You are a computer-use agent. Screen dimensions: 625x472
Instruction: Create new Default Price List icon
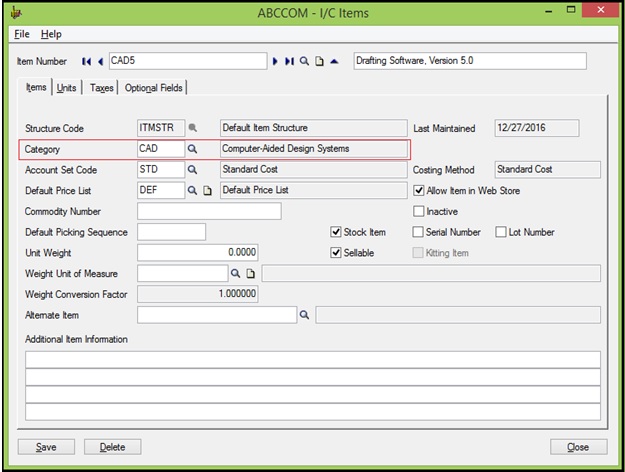click(207, 191)
